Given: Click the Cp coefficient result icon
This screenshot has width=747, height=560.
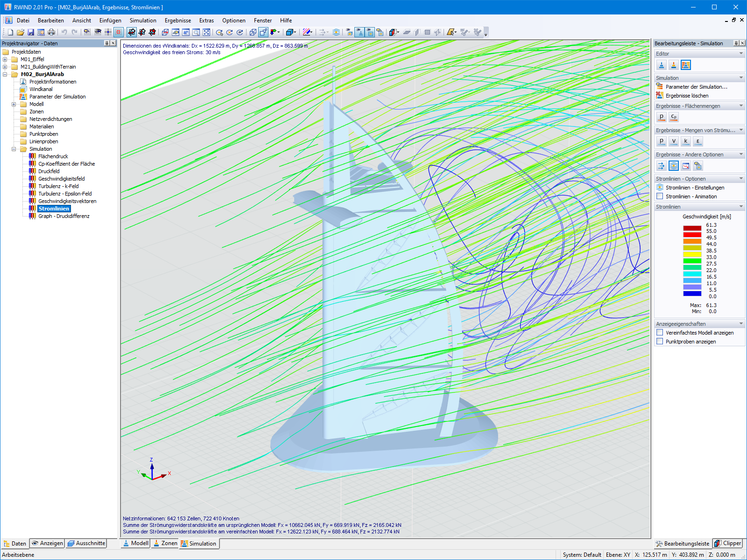Looking at the screenshot, I should tap(674, 117).
